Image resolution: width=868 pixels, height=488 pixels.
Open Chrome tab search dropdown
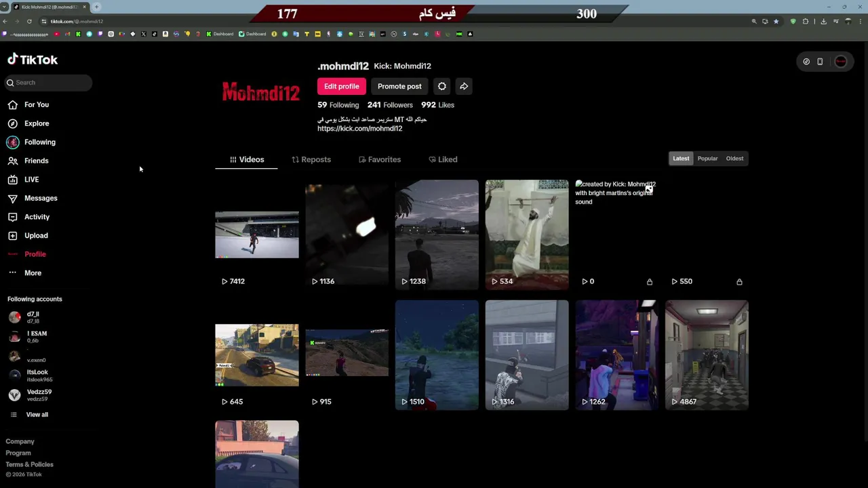[x=5, y=7]
